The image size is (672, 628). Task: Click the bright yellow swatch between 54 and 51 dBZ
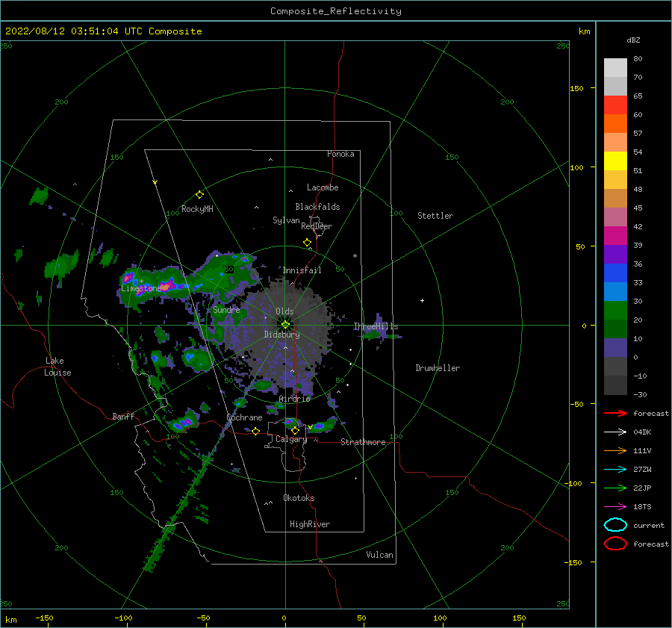coord(615,161)
